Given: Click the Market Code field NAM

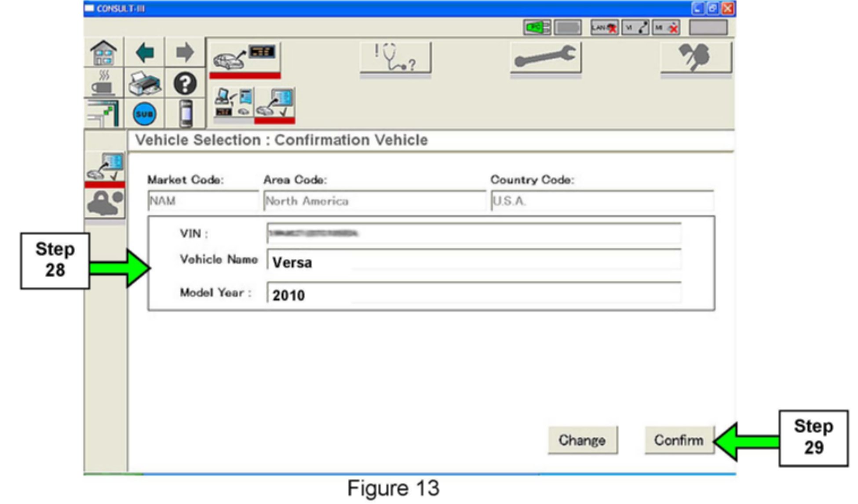Looking at the screenshot, I should [x=203, y=201].
